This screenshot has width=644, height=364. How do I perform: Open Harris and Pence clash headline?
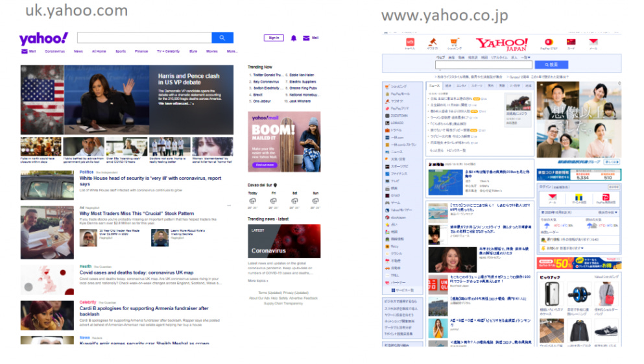pyautogui.click(x=189, y=79)
